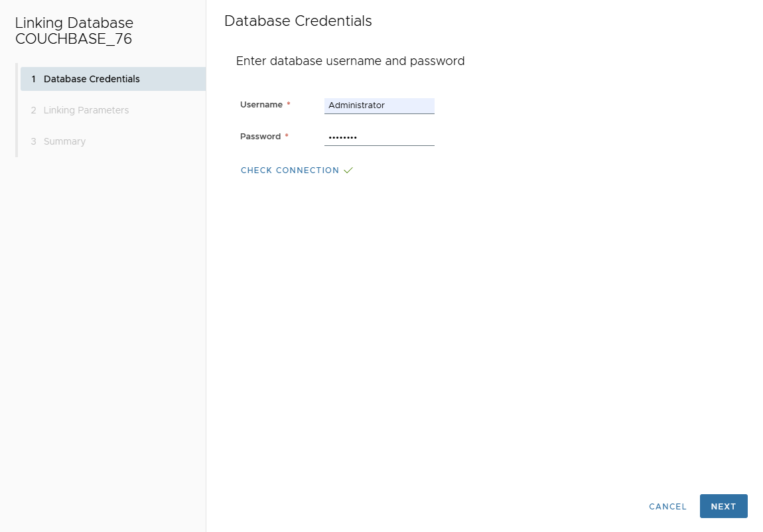Click the red asterisk beside Username
Screen dimensions: 763x532
coord(289,105)
